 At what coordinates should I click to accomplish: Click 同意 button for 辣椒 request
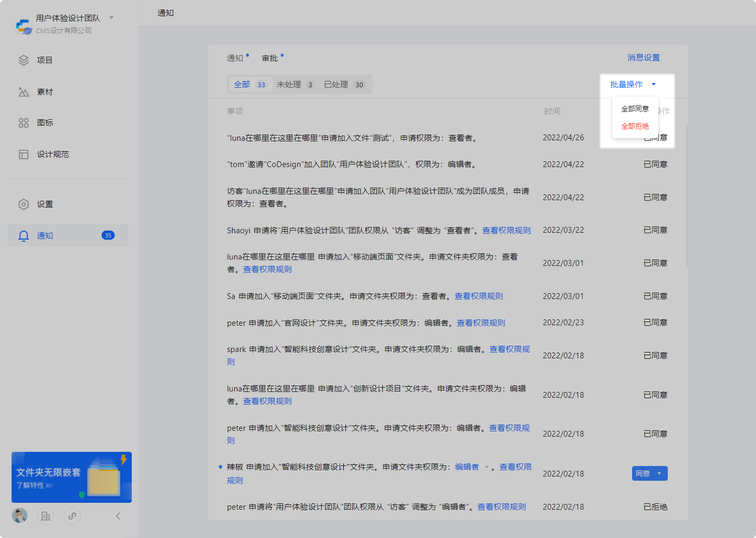(643, 473)
